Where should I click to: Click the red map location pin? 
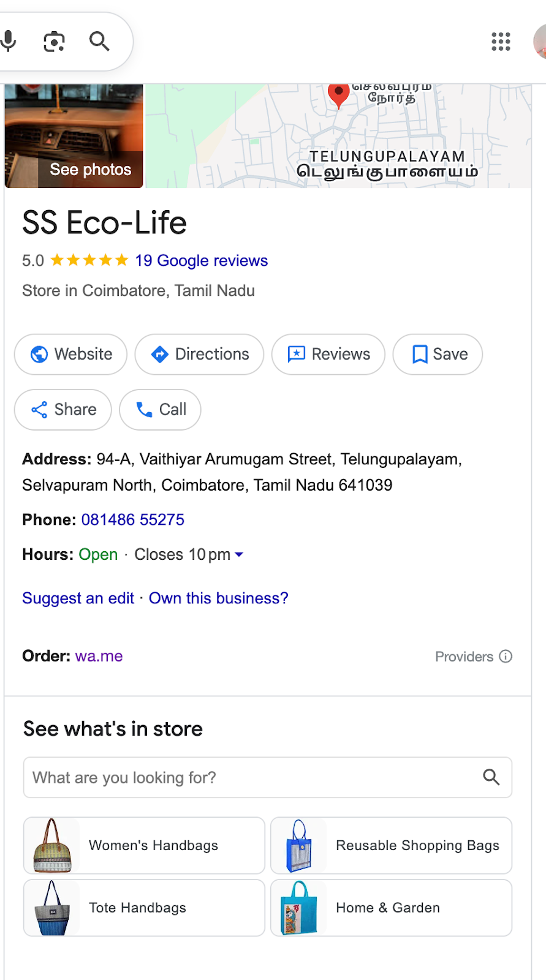tap(338, 94)
